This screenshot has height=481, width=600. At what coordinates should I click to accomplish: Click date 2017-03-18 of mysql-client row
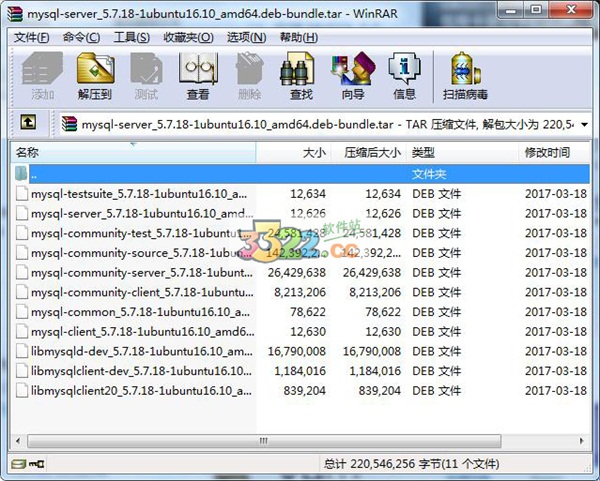(x=556, y=331)
